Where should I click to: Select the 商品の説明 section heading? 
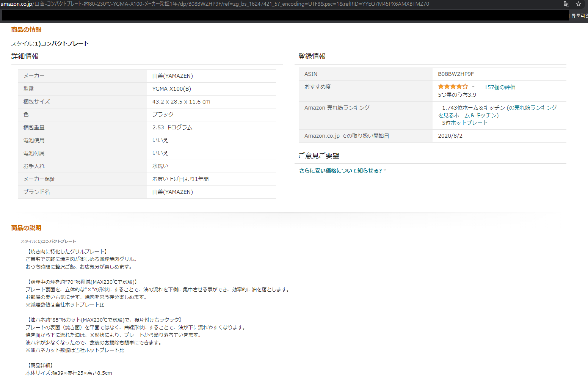point(26,228)
